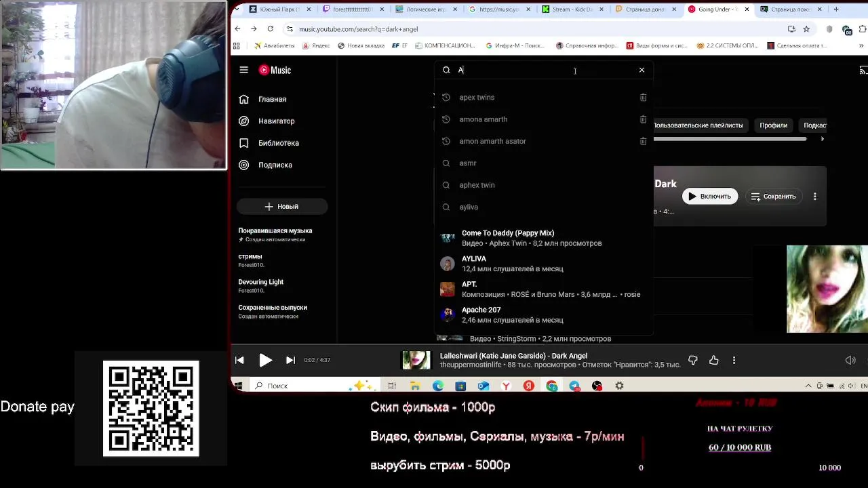Viewport: 868px width, 488px height.
Task: Play the current track
Action: 265,360
